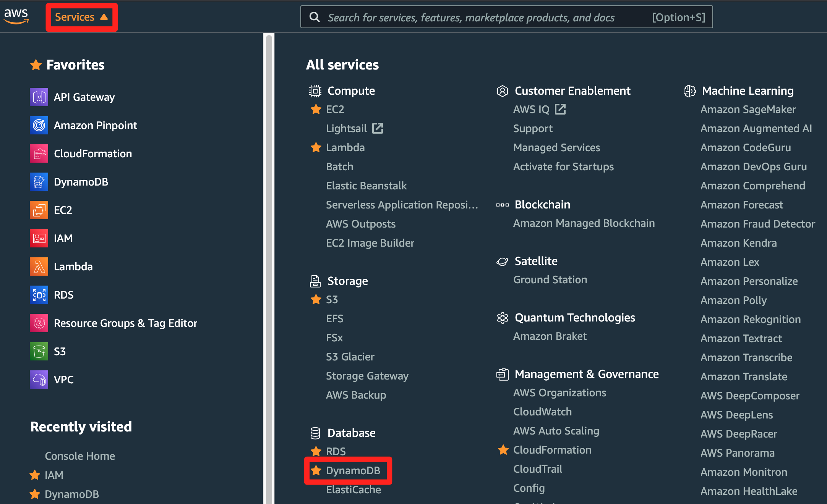Click the AWS logo home icon
The height and width of the screenshot is (504, 827).
pos(16,16)
